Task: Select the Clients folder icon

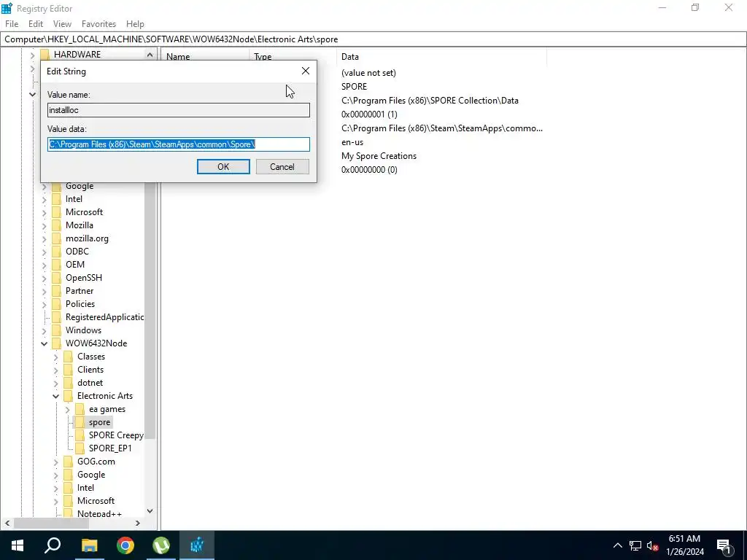Action: (68, 370)
